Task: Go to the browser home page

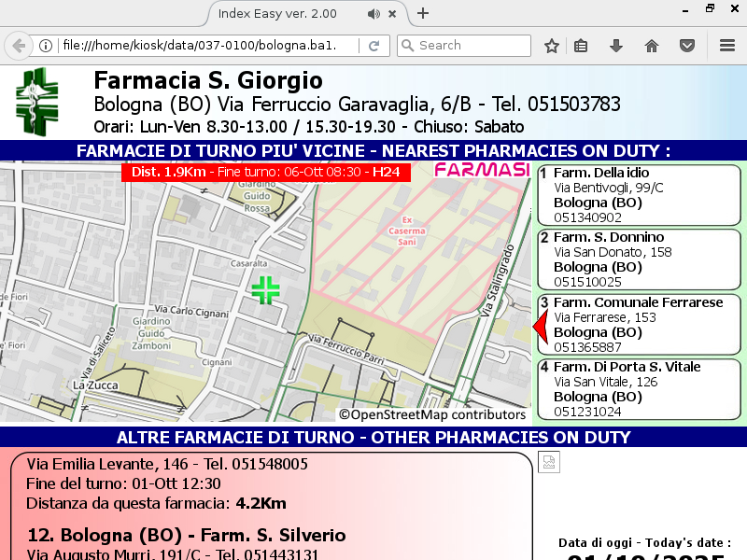Action: point(652,46)
